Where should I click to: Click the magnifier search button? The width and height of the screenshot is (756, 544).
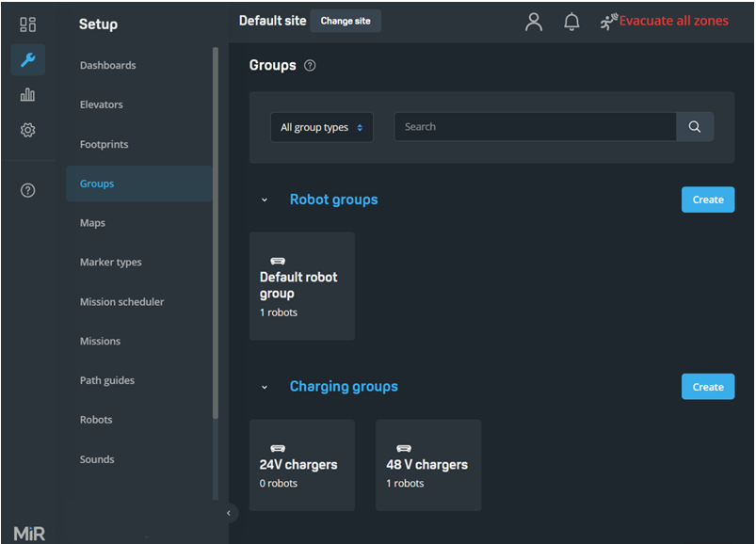[695, 127]
